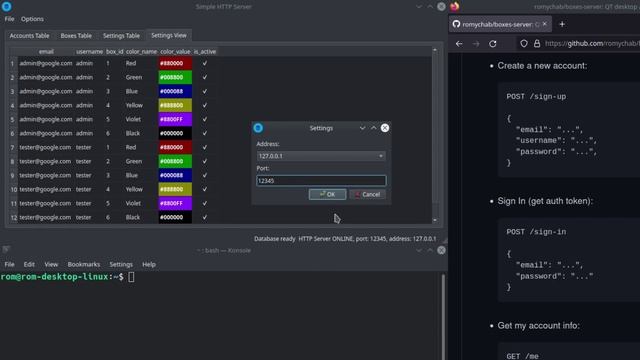This screenshot has height=360, width=640.
Task: Click the box_id column header
Action: [115, 51]
